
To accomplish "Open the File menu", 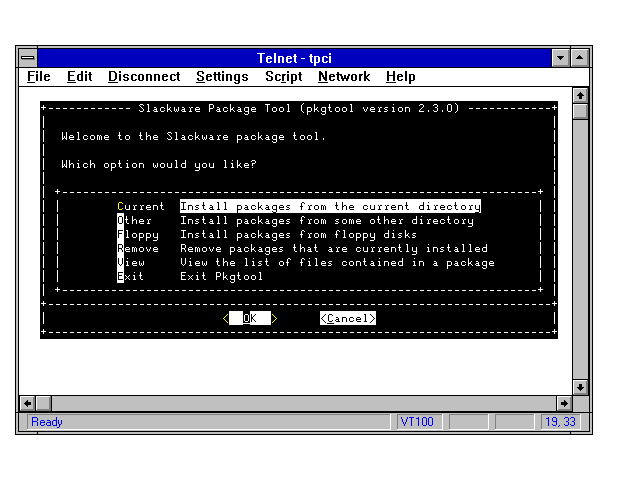I will click(38, 77).
